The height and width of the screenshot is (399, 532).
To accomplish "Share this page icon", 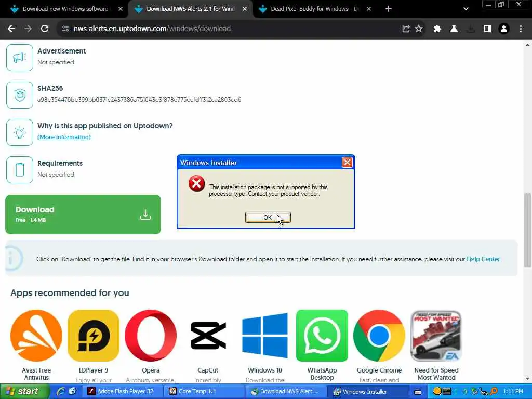I will pos(406,29).
